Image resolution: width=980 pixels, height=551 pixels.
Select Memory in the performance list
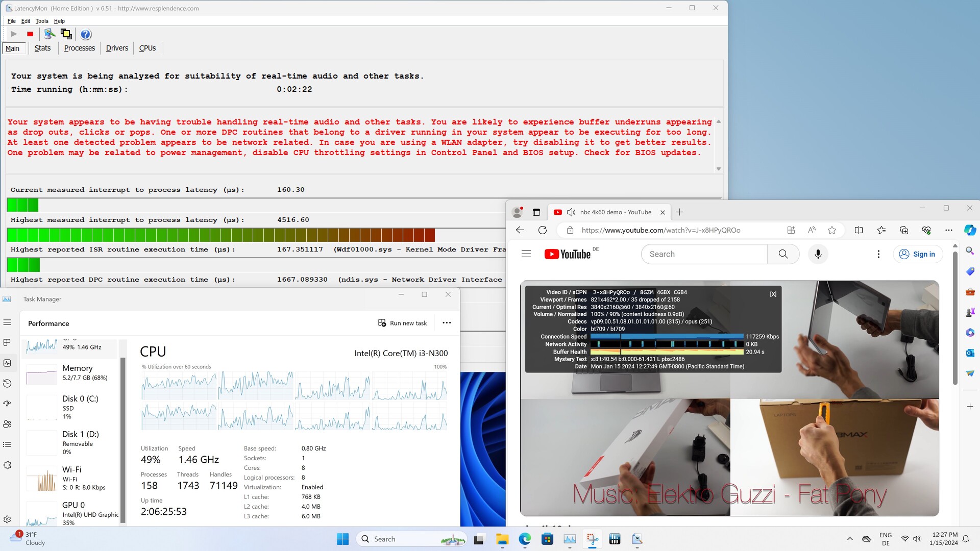coord(71,373)
